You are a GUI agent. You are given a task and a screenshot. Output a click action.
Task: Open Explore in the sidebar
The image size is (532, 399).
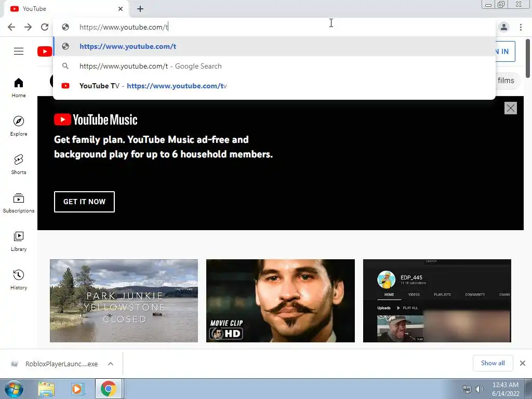pos(19,126)
